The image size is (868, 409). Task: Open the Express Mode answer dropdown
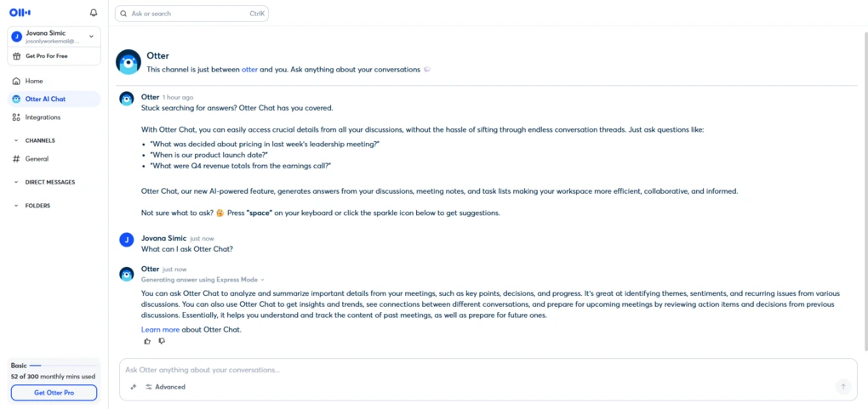click(x=262, y=280)
